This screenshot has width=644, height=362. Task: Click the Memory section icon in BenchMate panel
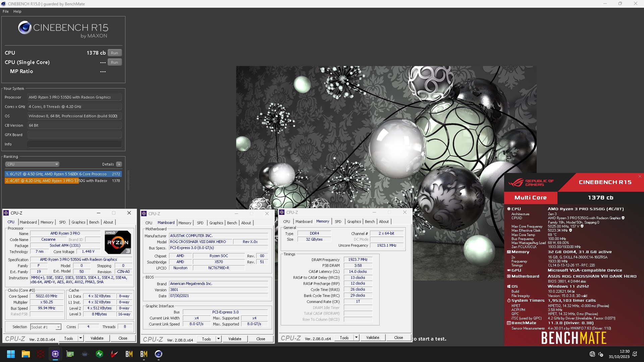tap(508, 252)
